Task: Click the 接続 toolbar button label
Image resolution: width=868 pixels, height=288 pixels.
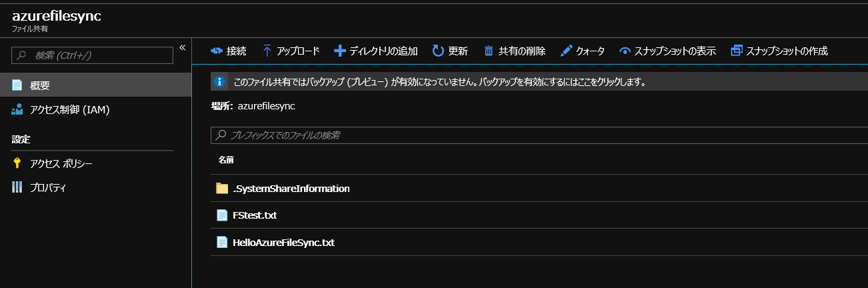Action: tap(236, 51)
